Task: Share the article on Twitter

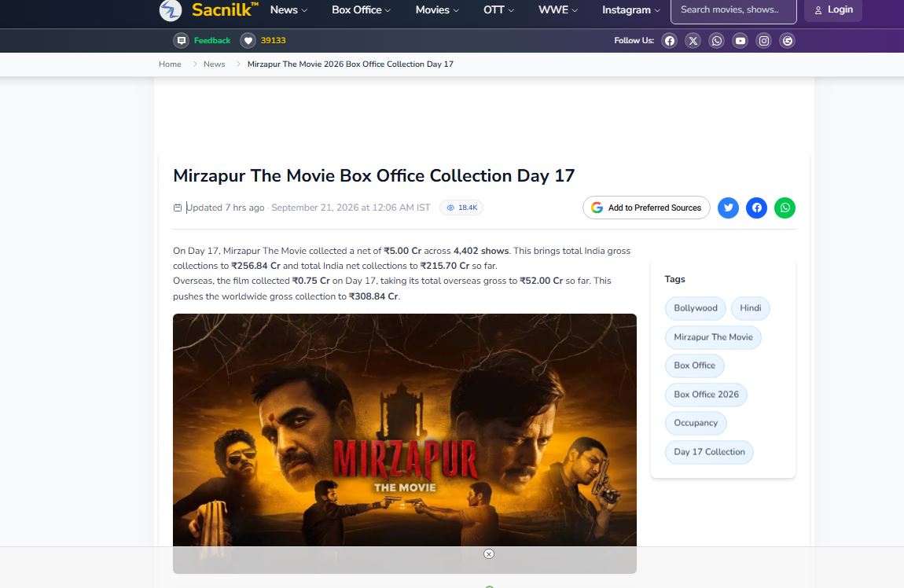Action: [x=728, y=208]
